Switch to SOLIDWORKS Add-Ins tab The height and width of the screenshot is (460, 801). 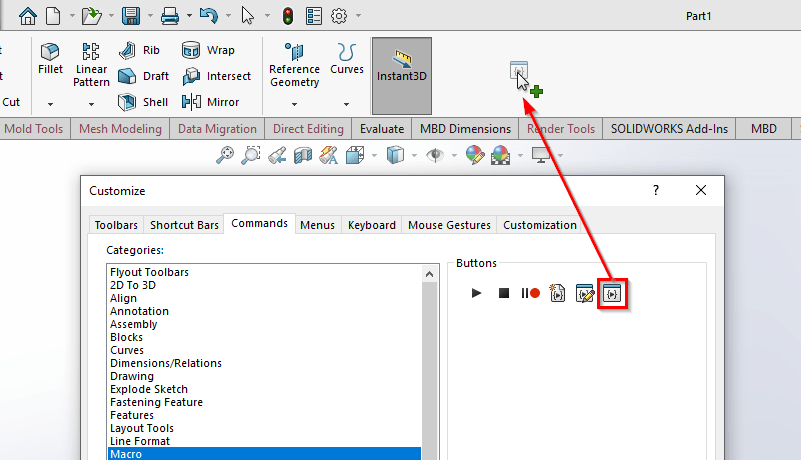[x=669, y=129]
